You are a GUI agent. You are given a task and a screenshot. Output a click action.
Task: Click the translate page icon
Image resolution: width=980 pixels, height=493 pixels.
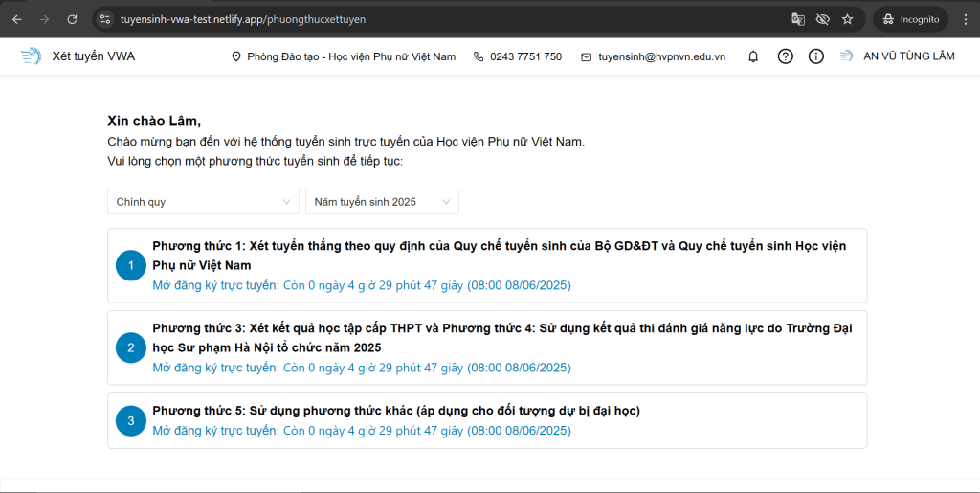[x=798, y=19]
